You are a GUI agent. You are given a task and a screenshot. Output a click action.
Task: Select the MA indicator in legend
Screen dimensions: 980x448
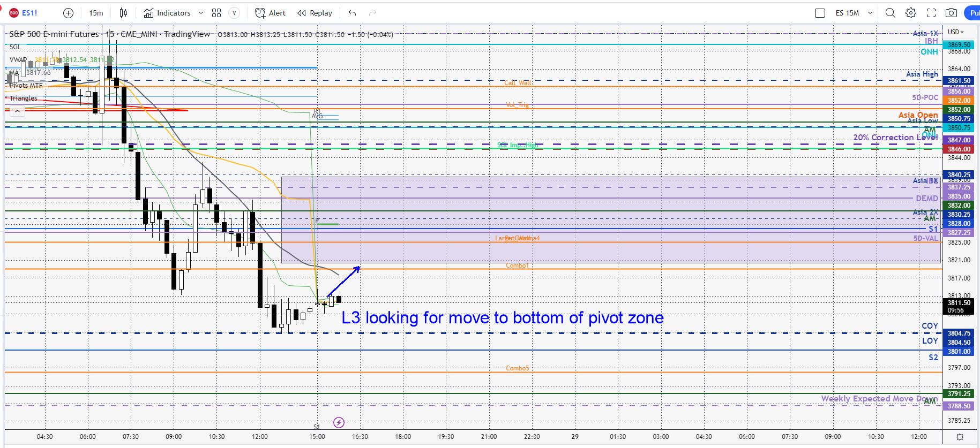14,73
